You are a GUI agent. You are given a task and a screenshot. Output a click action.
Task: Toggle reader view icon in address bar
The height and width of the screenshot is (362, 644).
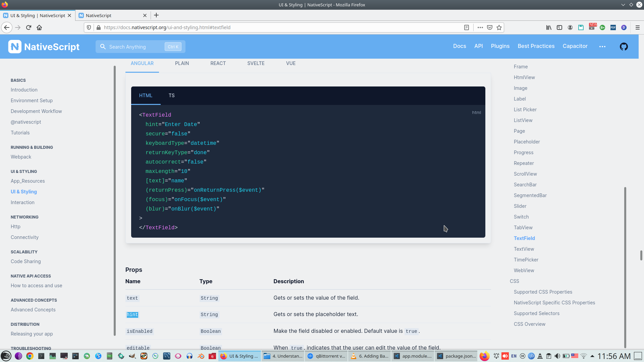coord(466,27)
